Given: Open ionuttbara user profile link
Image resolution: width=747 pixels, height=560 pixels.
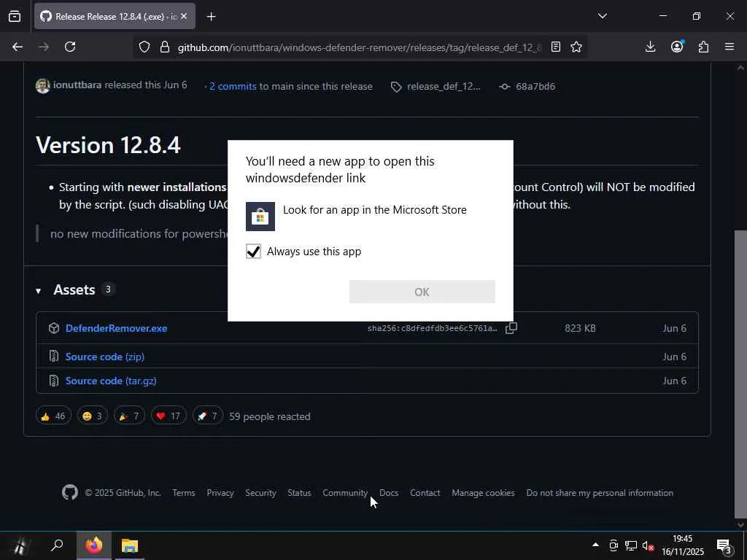Looking at the screenshot, I should [77, 85].
